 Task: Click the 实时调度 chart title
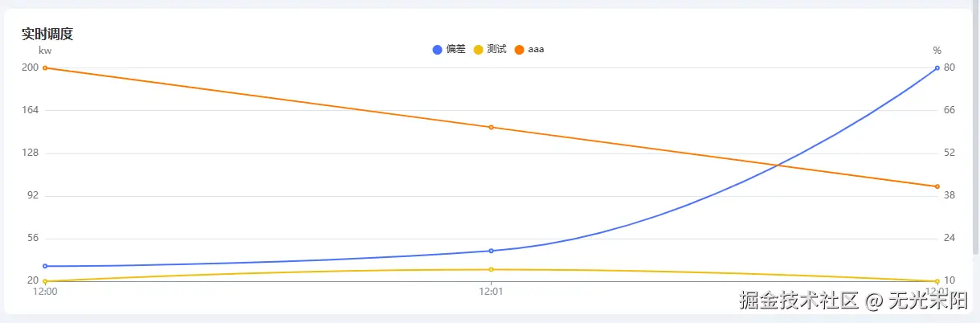(x=48, y=34)
